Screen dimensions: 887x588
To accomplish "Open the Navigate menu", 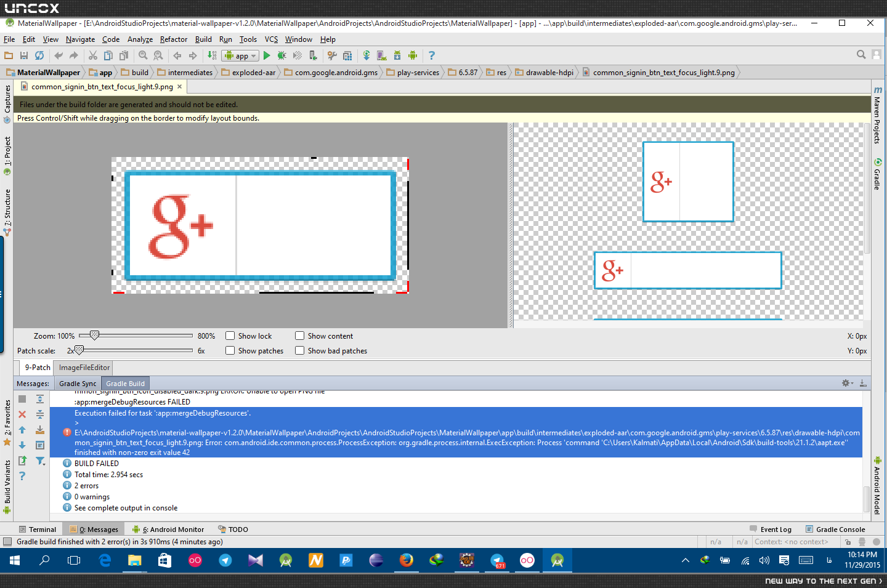I will pos(81,39).
